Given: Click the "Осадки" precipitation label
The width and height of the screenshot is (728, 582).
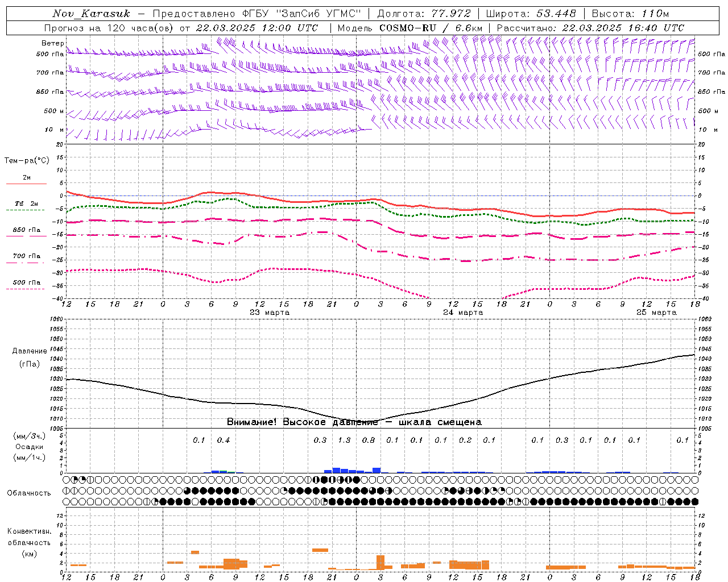Looking at the screenshot, I should (x=29, y=447).
